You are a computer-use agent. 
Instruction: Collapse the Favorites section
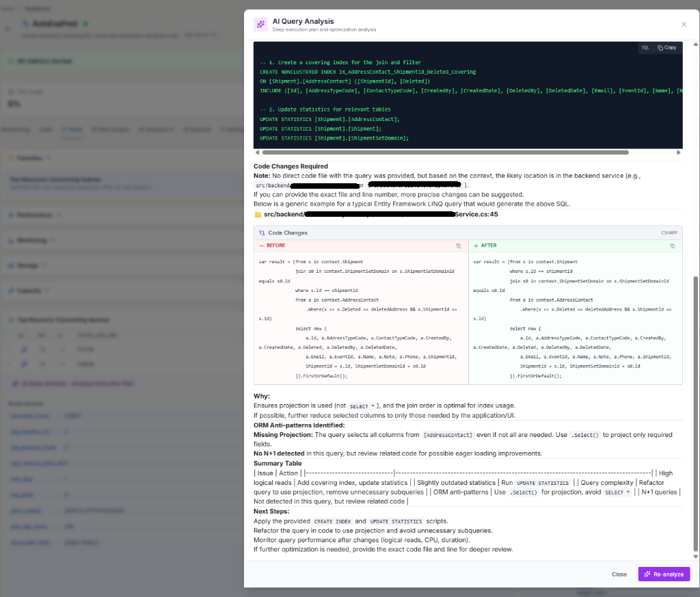[29, 157]
